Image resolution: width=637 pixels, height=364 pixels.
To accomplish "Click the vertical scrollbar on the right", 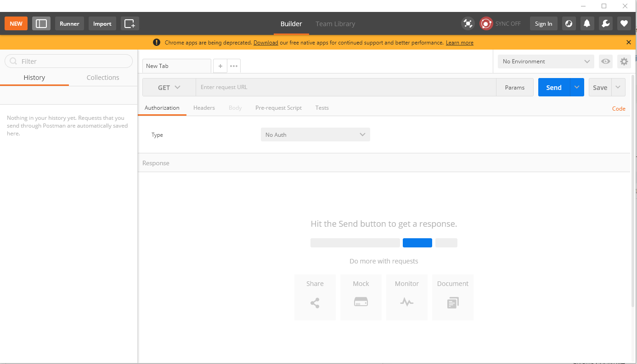I will pos(633,190).
